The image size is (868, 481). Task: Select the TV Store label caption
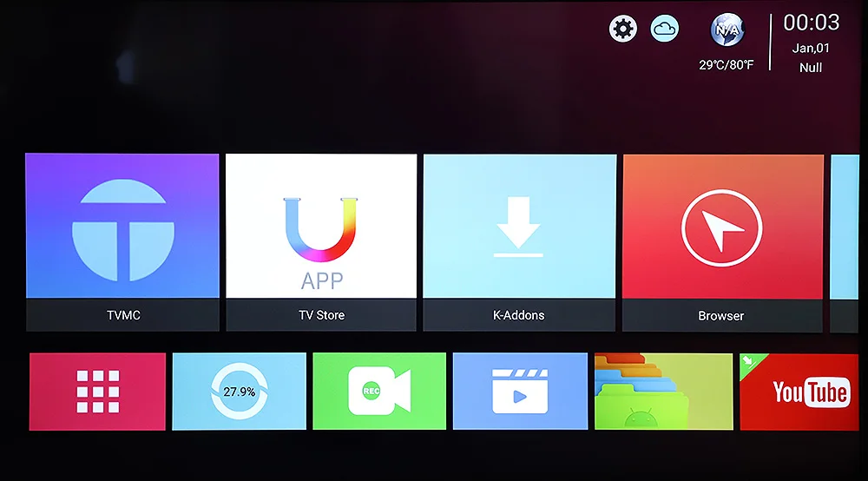click(x=322, y=315)
